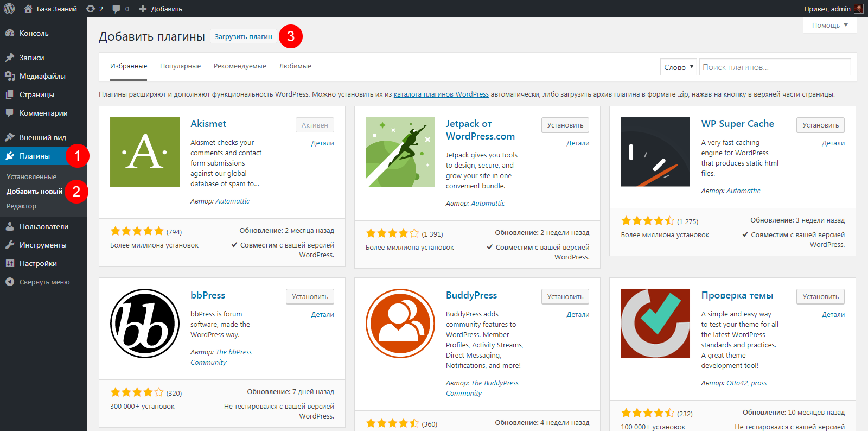Screen dimensions: 868x431
Task: Open the Добавить новый submenu item
Action: (x=35, y=192)
